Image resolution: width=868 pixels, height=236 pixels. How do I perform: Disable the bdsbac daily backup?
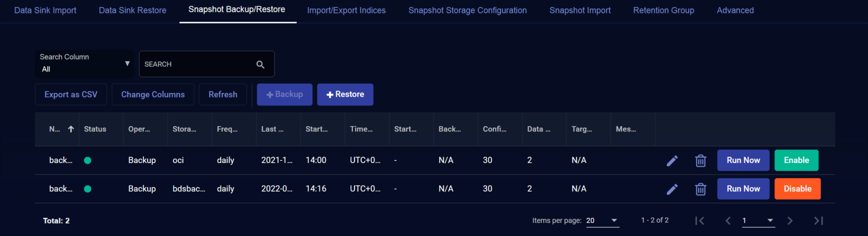coord(797,189)
